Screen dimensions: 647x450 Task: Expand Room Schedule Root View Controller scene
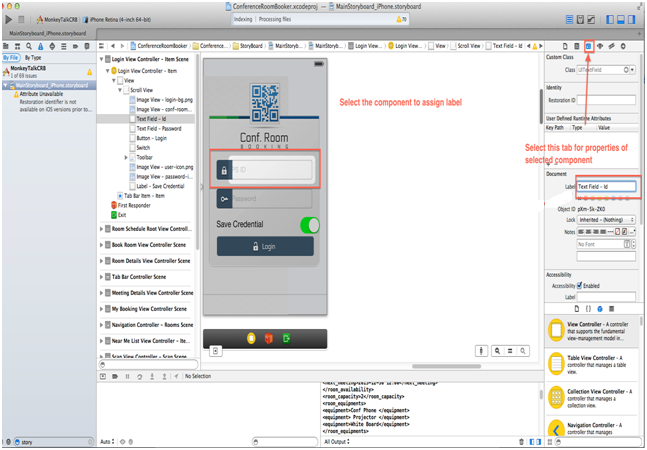102,229
